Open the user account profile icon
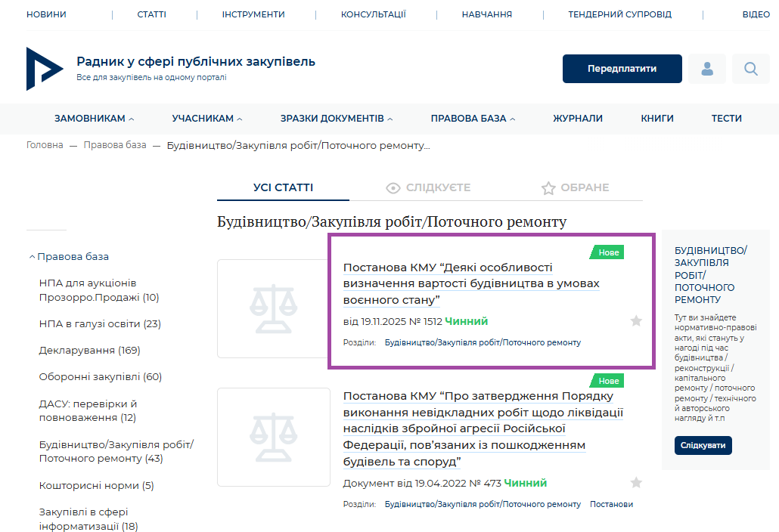 click(707, 69)
